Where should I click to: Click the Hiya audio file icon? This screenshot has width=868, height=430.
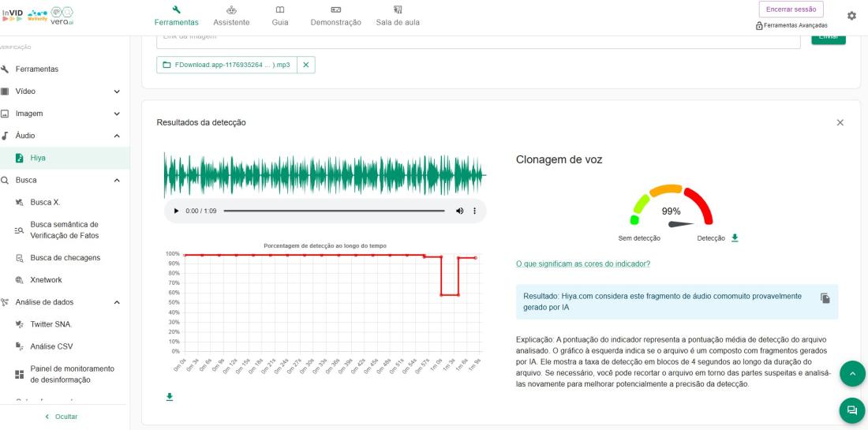pos(20,158)
